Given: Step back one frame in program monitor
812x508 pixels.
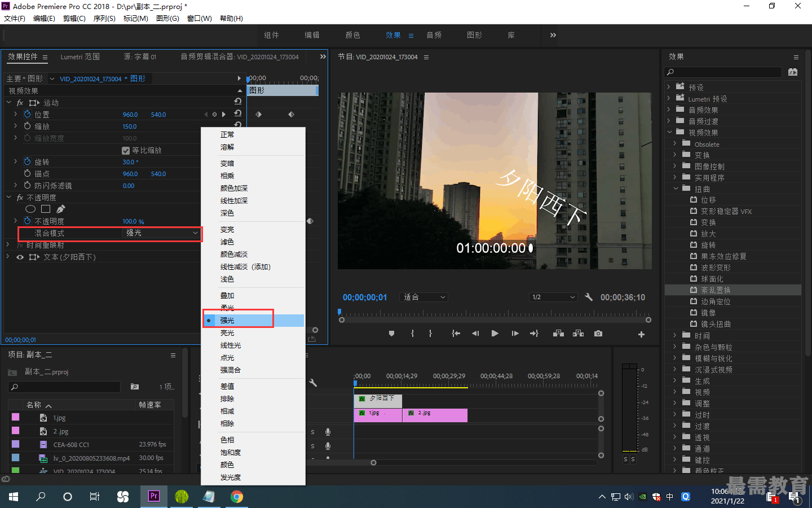Looking at the screenshot, I should pyautogui.click(x=475, y=334).
